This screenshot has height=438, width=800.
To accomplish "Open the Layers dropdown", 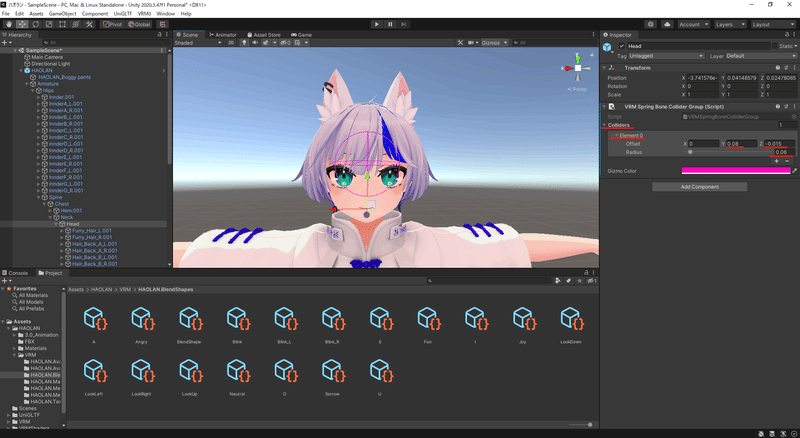I will click(730, 24).
